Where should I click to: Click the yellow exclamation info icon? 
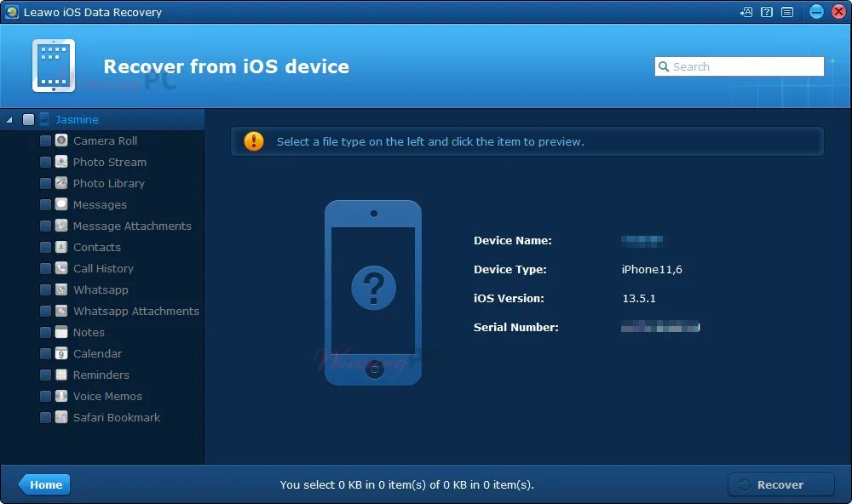tap(254, 141)
